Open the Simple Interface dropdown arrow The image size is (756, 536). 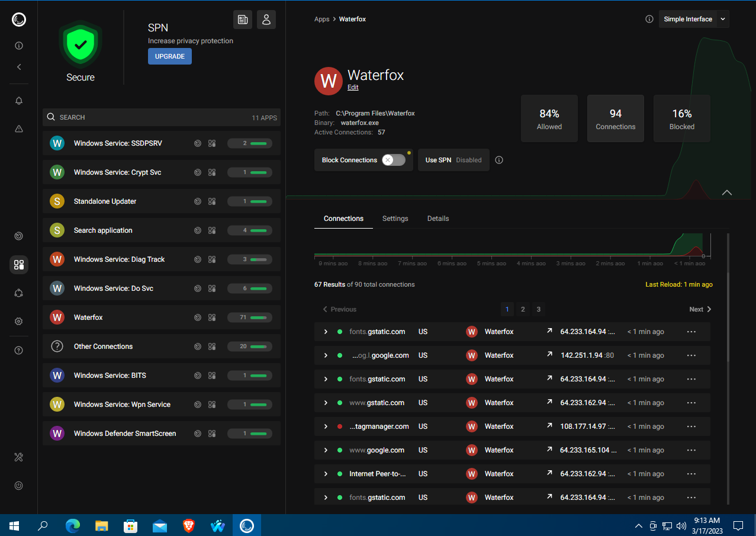click(x=723, y=19)
